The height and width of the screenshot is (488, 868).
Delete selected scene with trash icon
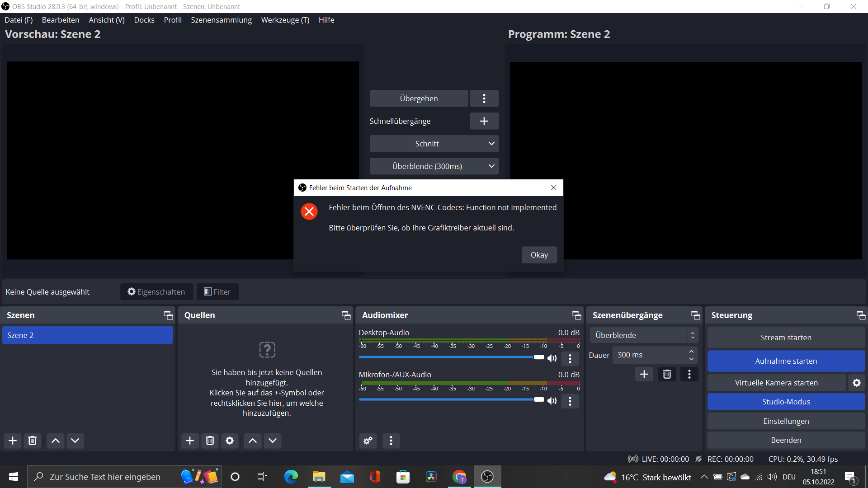(32, 441)
